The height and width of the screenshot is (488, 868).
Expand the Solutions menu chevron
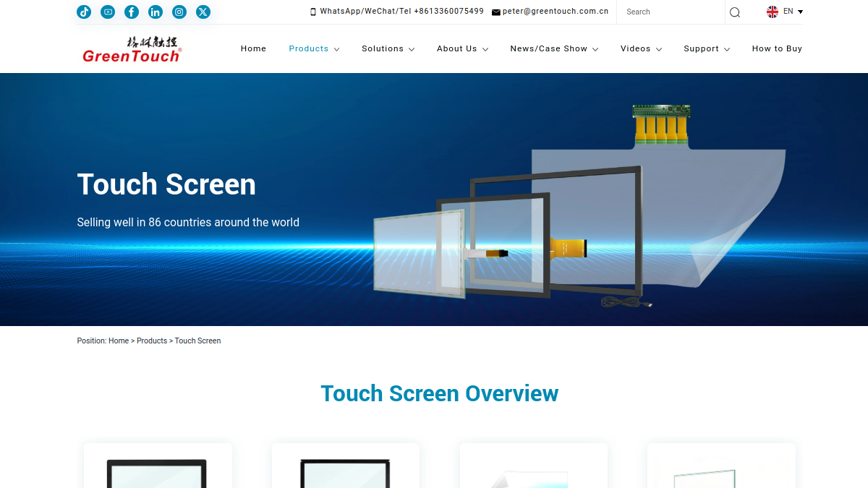point(412,49)
